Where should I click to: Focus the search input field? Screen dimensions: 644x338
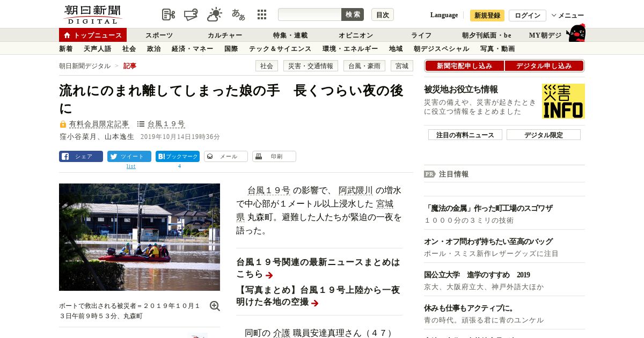[x=310, y=14]
